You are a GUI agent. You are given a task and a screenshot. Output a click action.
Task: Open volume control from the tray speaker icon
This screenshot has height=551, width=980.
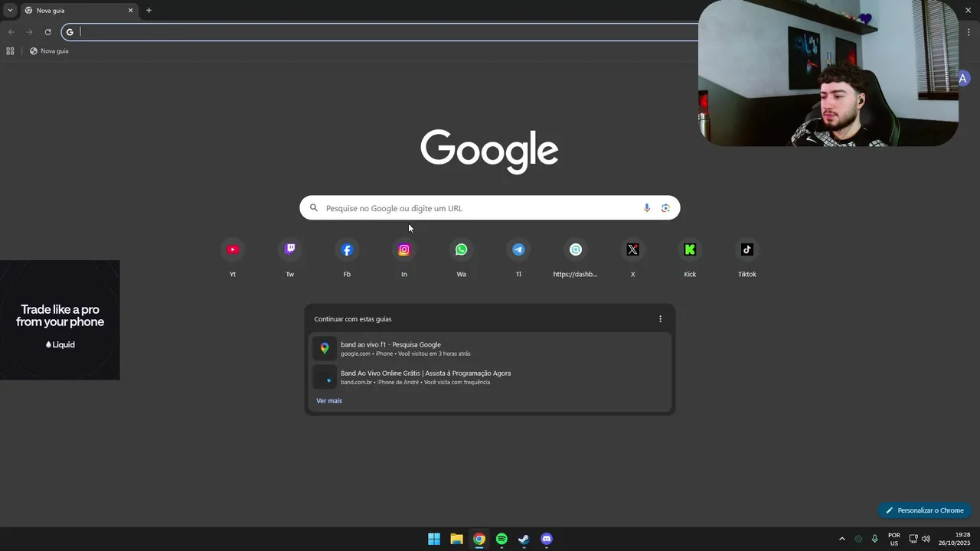926,539
